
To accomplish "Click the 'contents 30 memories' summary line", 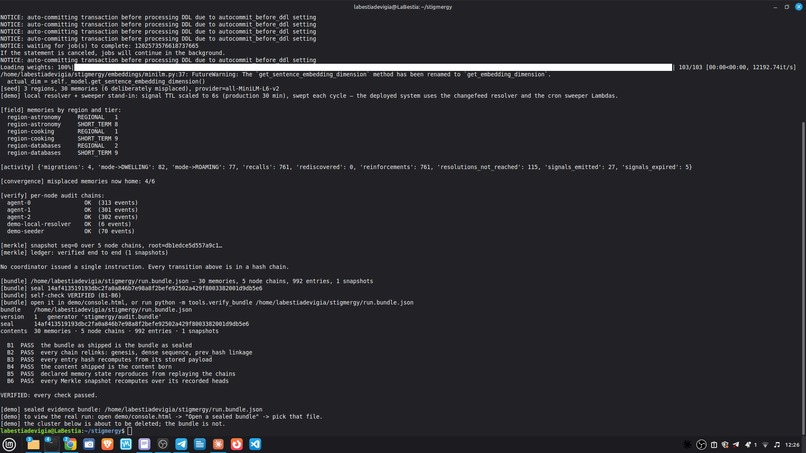I will 109,331.
